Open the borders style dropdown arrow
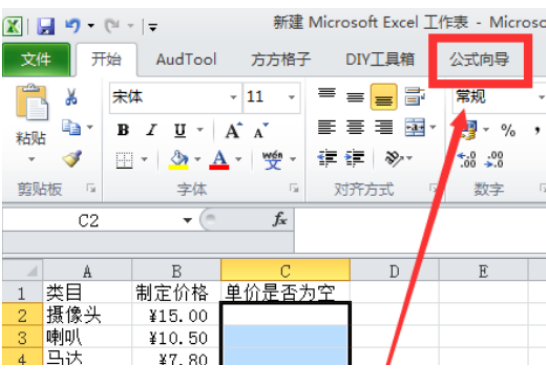Image resolution: width=546 pixels, height=377 pixels. pyautogui.click(x=144, y=159)
